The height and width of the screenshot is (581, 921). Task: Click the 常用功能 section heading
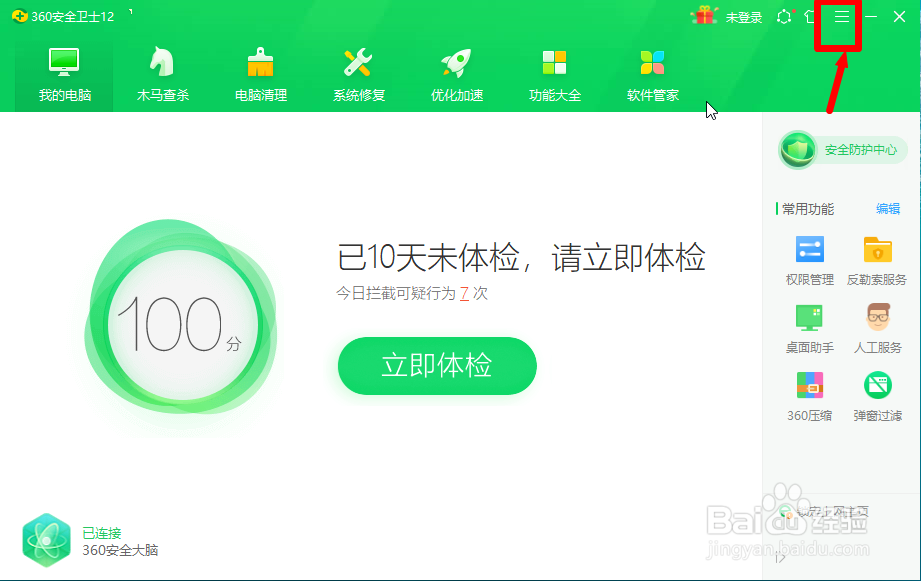click(808, 209)
